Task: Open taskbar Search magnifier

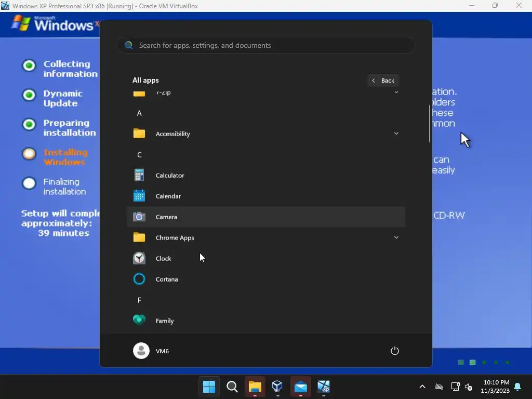Action: coord(232,387)
